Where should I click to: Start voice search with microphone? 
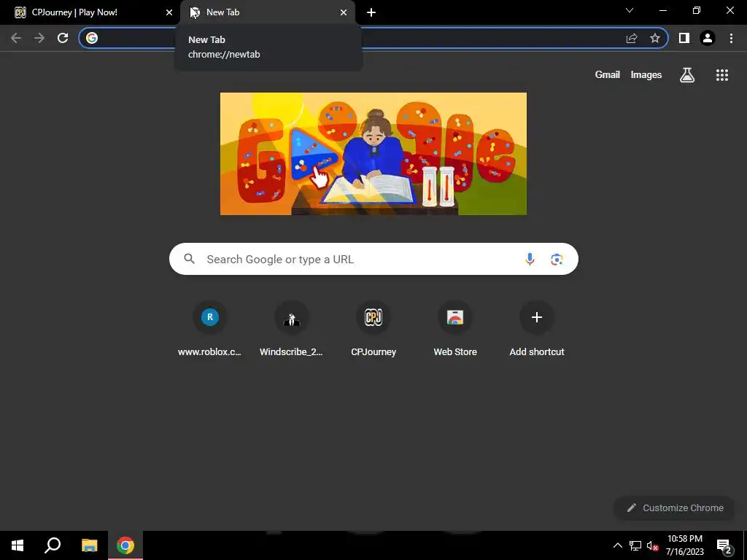530,259
